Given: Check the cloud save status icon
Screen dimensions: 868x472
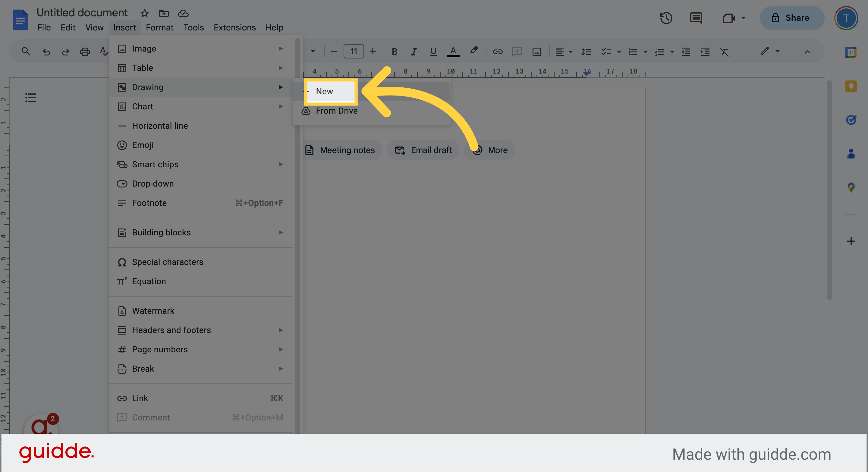Looking at the screenshot, I should [183, 13].
